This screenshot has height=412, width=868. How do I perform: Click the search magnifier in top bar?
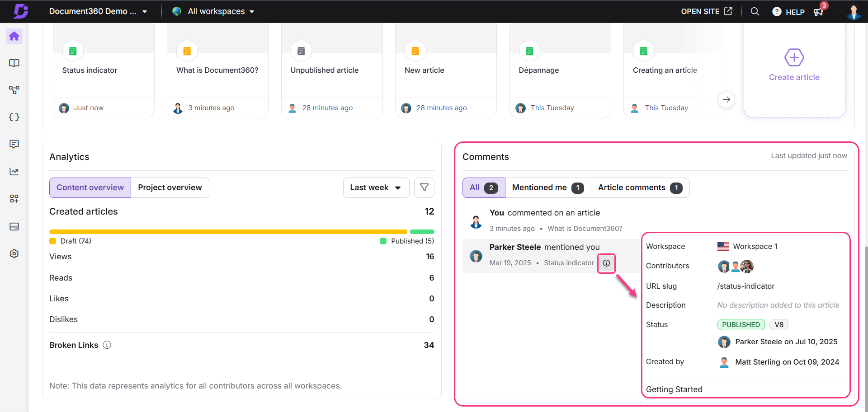tap(755, 11)
